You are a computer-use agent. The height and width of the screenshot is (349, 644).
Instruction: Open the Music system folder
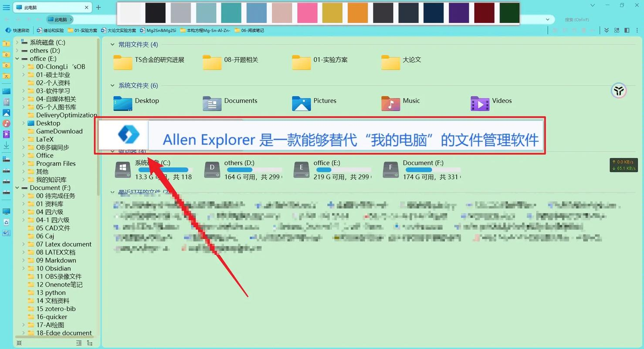coord(400,103)
